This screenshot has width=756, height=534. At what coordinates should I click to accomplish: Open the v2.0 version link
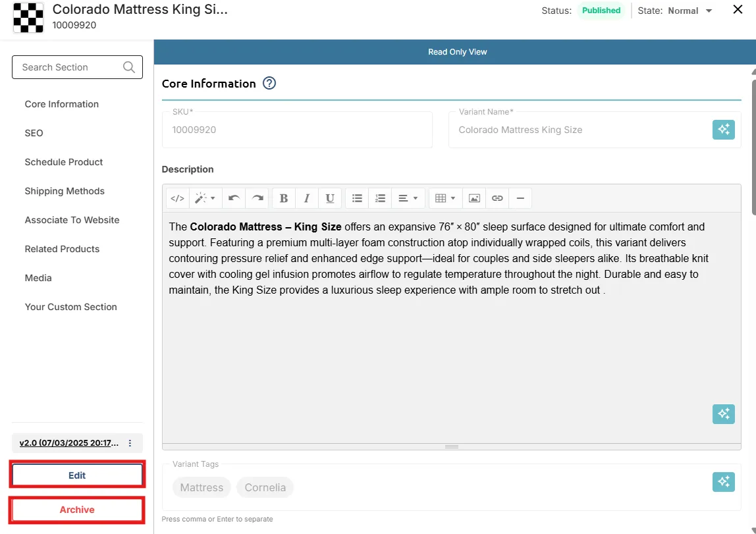(69, 443)
